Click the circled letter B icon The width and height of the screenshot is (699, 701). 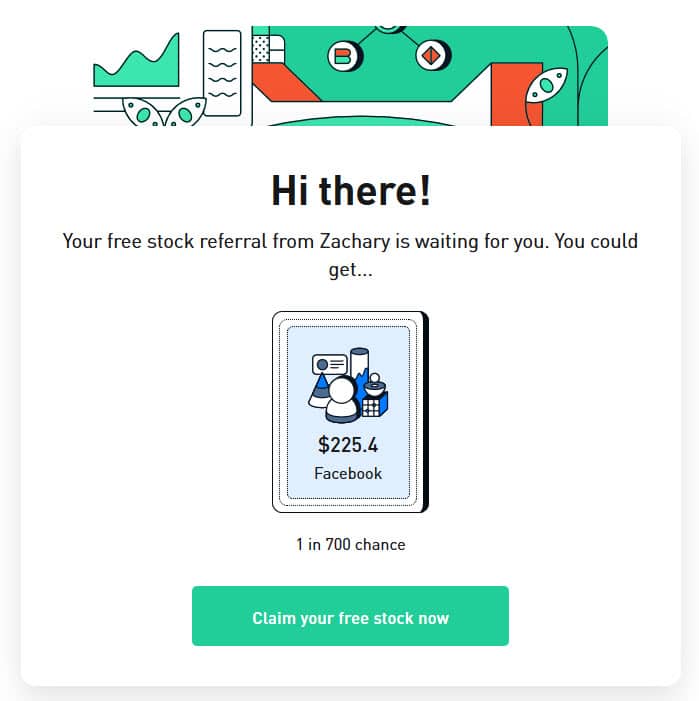[345, 55]
